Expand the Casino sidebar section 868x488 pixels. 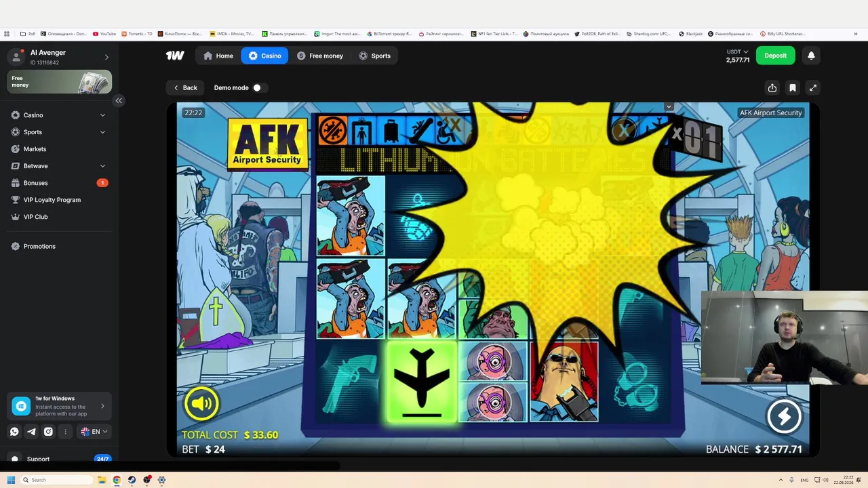pyautogui.click(x=102, y=115)
